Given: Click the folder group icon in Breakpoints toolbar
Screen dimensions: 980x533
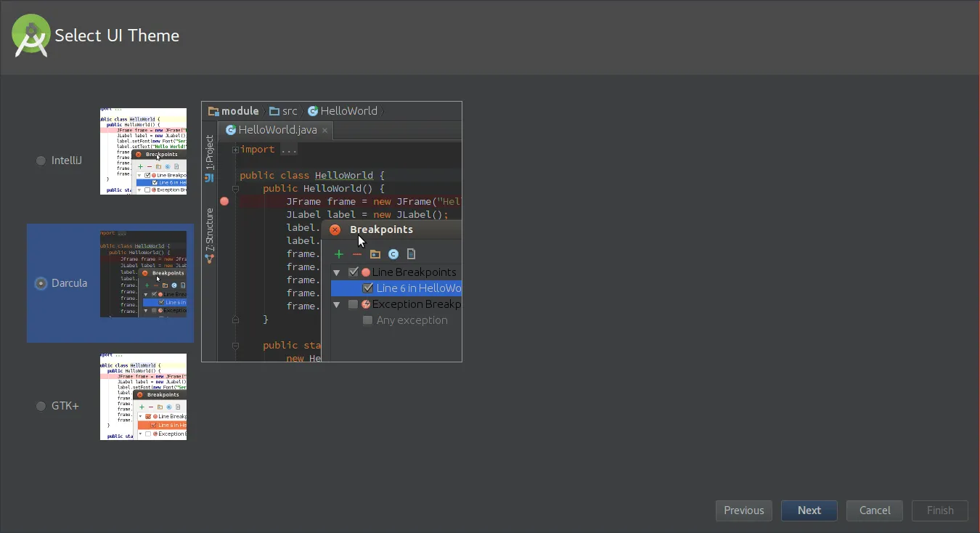Looking at the screenshot, I should tap(375, 254).
